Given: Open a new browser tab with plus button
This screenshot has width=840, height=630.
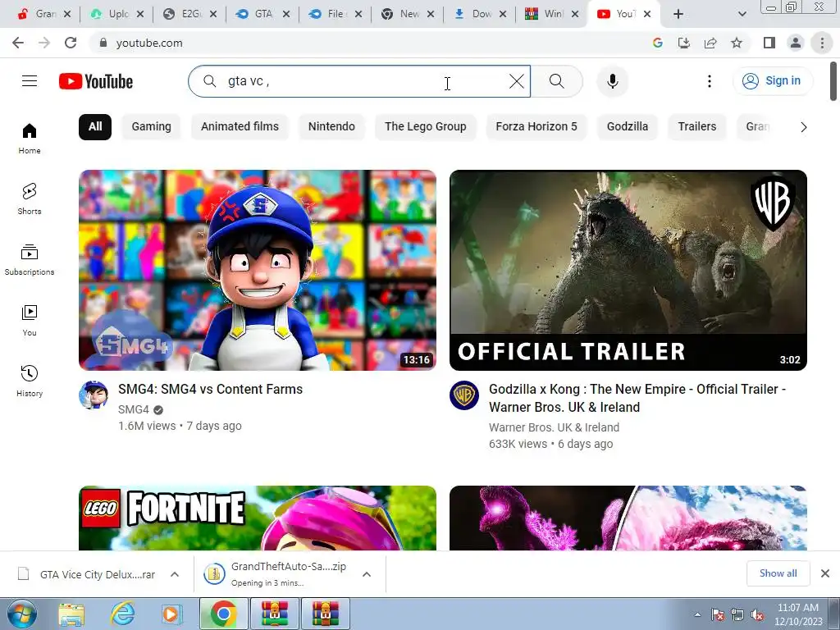Looking at the screenshot, I should pyautogui.click(x=678, y=14).
